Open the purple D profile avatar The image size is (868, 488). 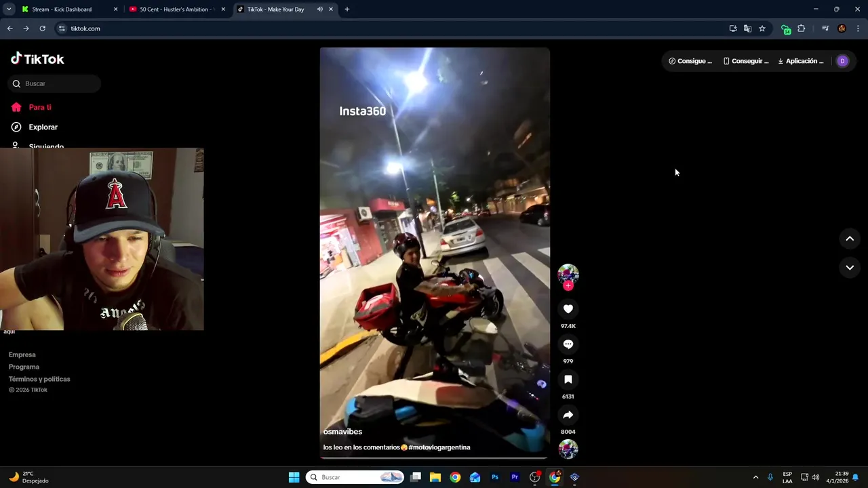pyautogui.click(x=842, y=61)
